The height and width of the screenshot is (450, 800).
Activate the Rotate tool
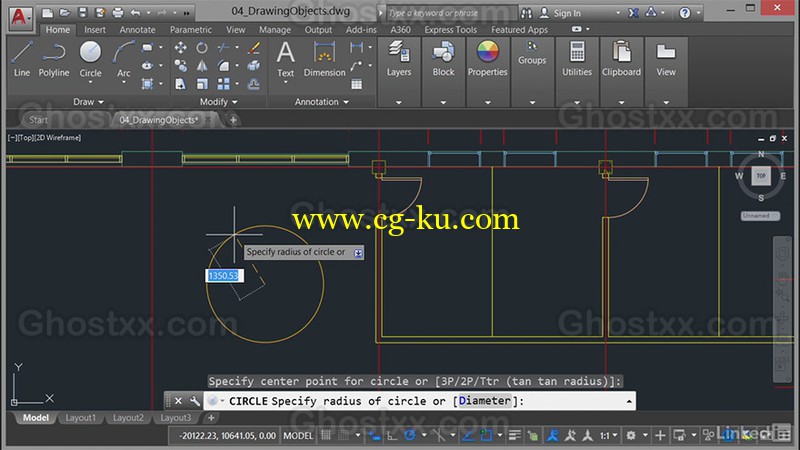point(202,47)
